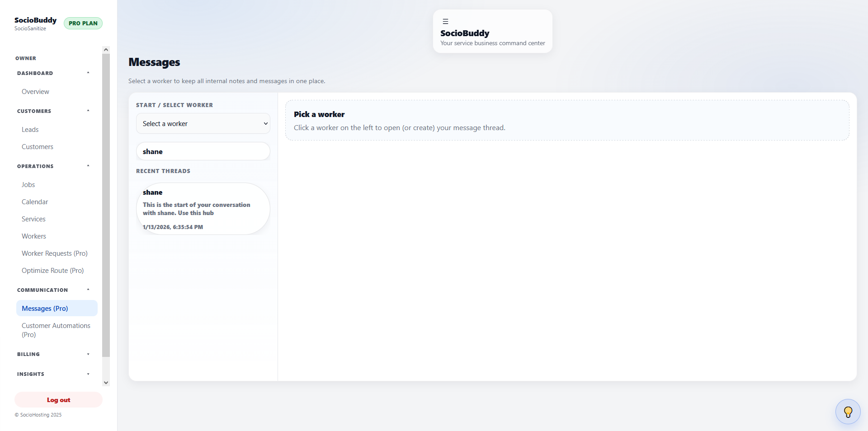Screen dimensions: 868x431
Task: Click the PRO PLAN badge
Action: [83, 23]
